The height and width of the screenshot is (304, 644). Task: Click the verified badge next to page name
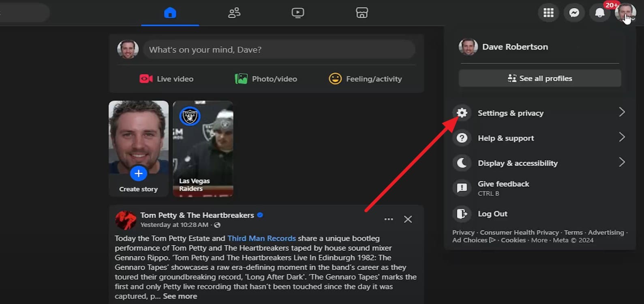[x=260, y=215]
